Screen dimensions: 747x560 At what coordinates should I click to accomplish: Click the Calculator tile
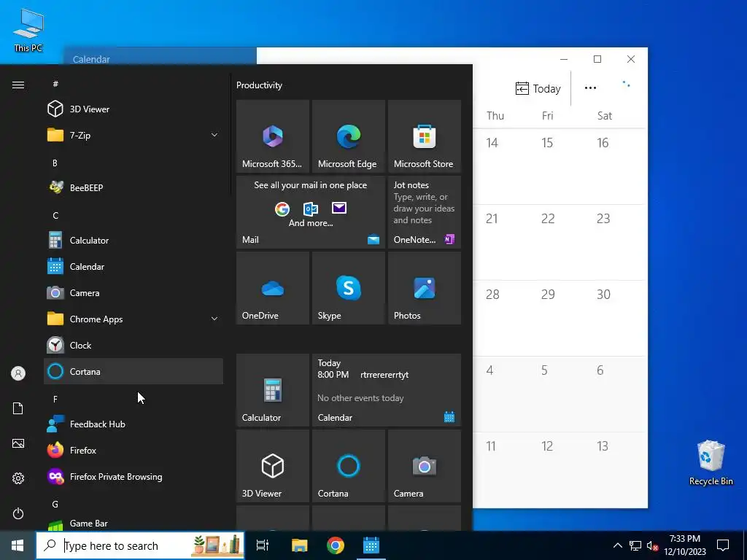(273, 390)
